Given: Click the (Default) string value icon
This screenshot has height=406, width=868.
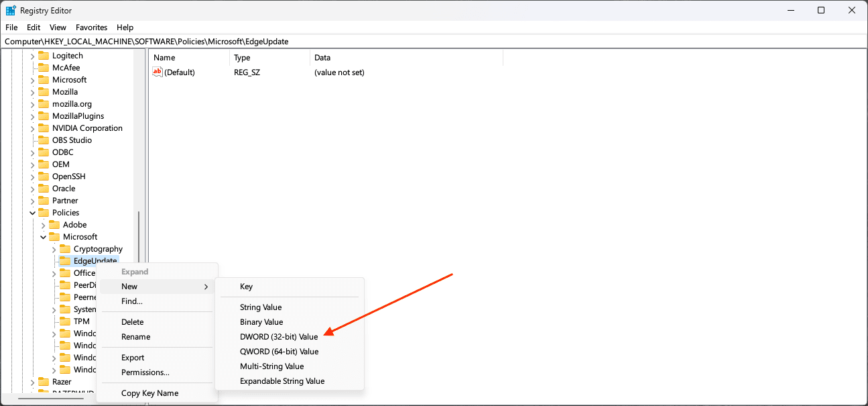Looking at the screenshot, I should coord(158,72).
